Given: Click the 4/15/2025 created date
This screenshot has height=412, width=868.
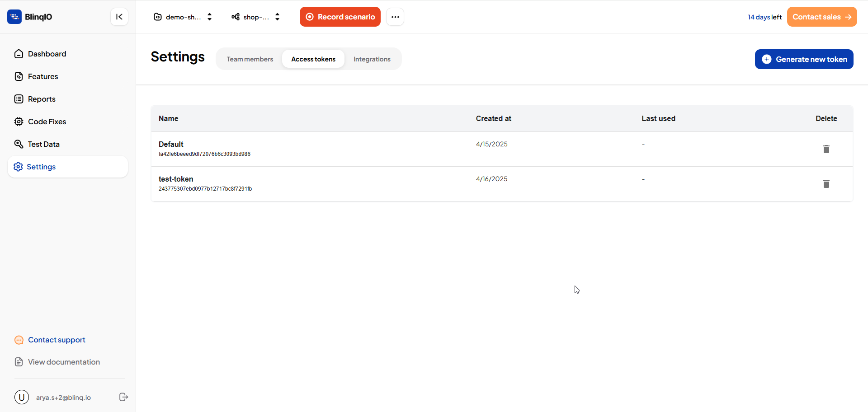Looking at the screenshot, I should click(492, 144).
